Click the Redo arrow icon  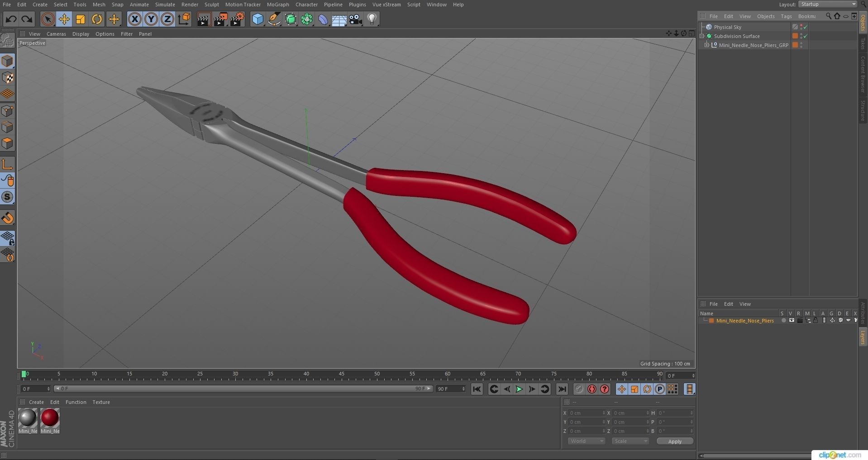point(27,19)
